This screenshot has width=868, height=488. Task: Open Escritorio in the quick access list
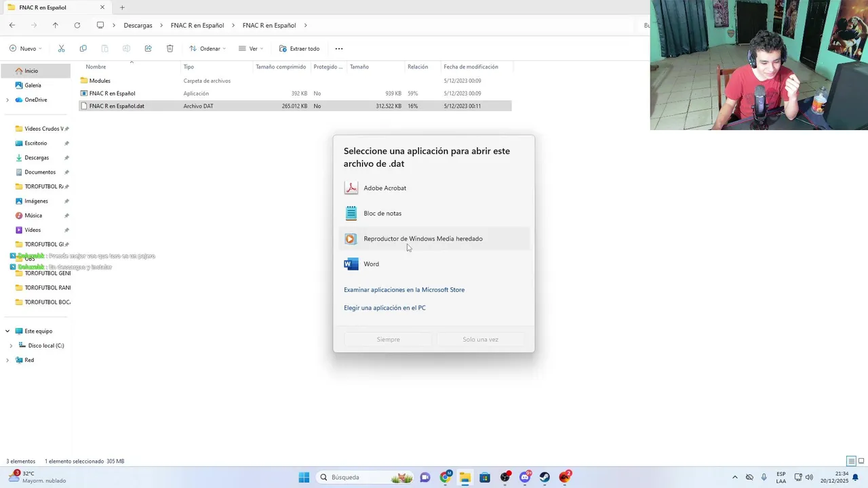coord(35,143)
